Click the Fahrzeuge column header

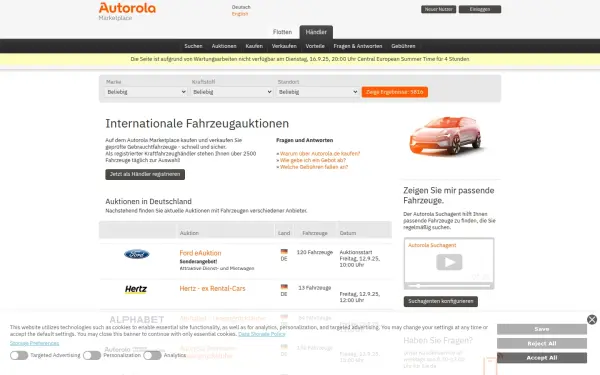tap(315, 233)
